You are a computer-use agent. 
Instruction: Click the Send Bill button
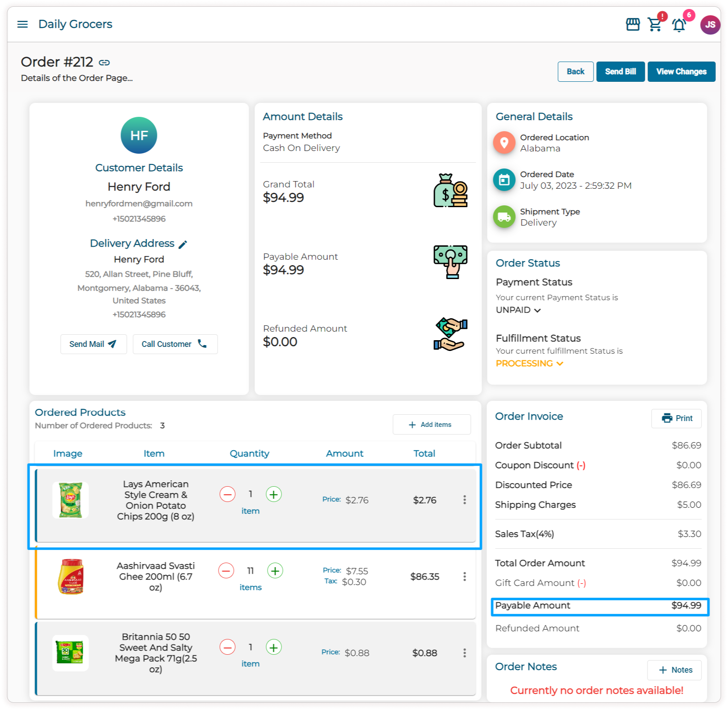tap(620, 71)
